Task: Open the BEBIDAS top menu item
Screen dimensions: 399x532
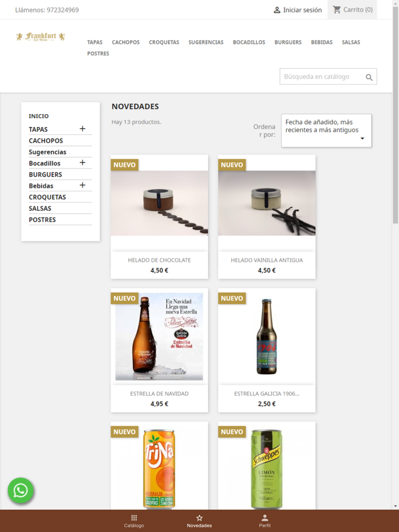Action: (321, 42)
